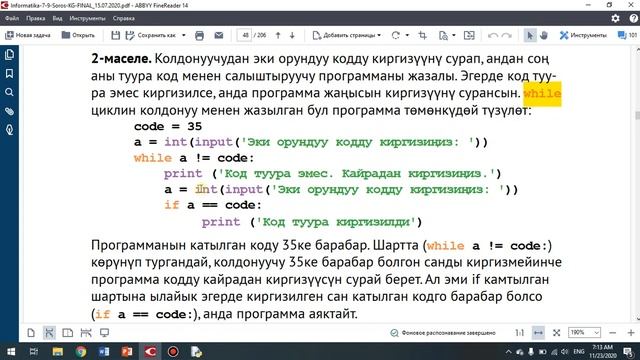Zoom out with minus button
The width and height of the screenshot is (640, 360).
coord(613,333)
